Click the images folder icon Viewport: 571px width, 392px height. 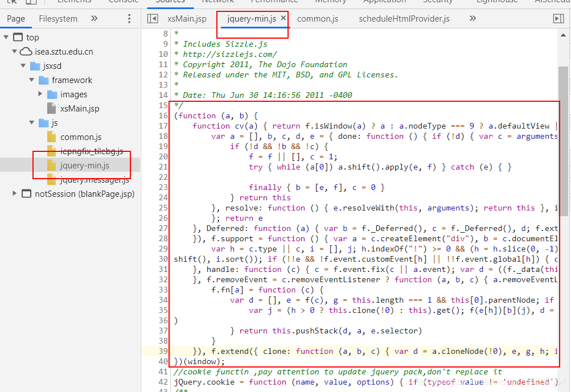pyautogui.click(x=52, y=94)
